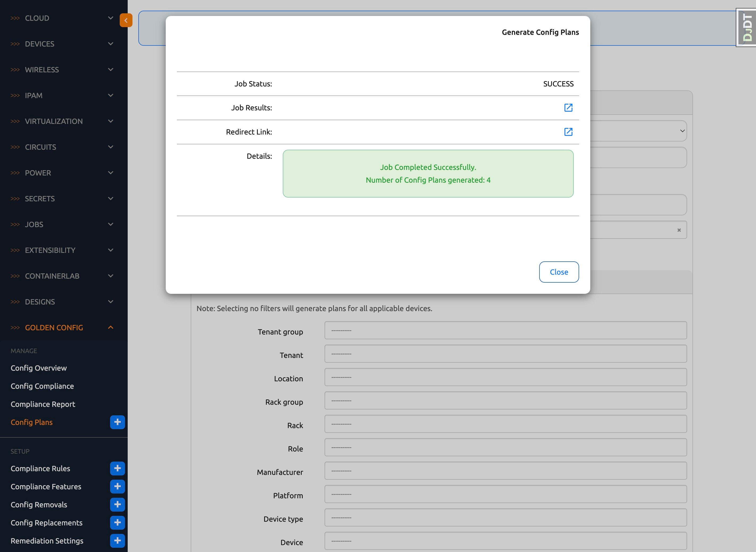
Task: Add new Compliance Rule via plus icon
Action: [x=117, y=469]
